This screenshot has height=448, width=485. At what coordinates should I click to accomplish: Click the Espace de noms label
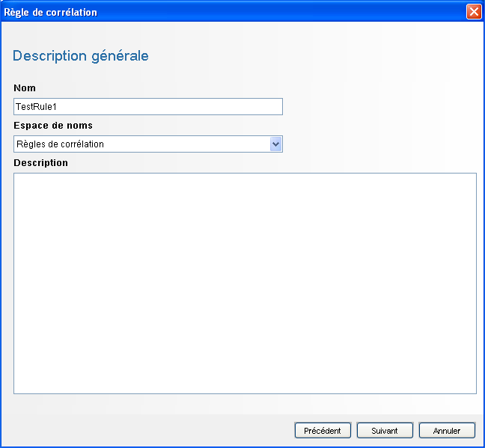click(x=53, y=126)
